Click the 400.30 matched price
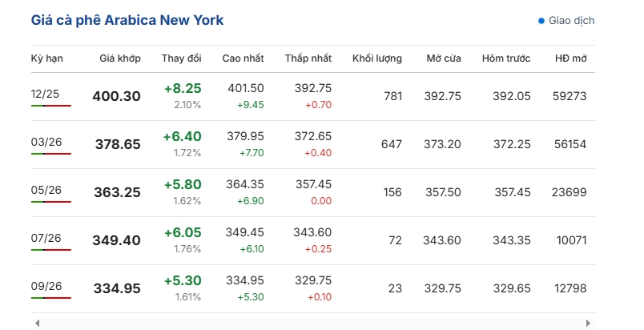The width and height of the screenshot is (644, 330). [116, 96]
